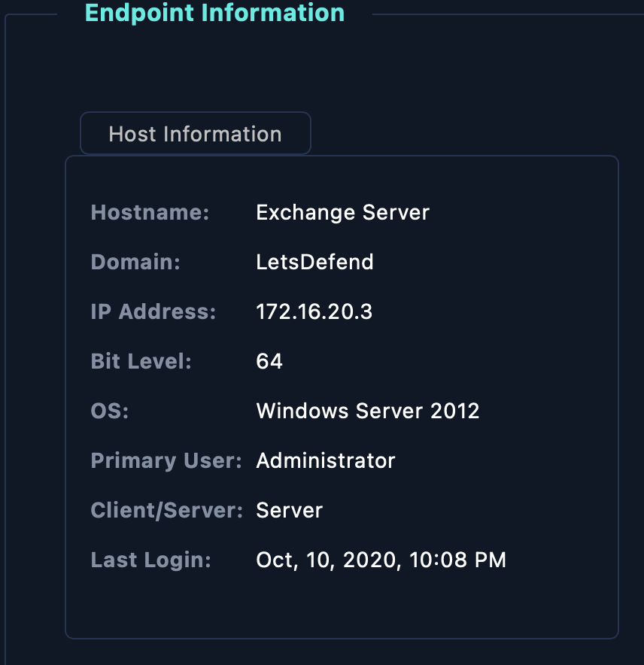Select the Exchange Server hostname value
The width and height of the screenshot is (644, 665).
[x=343, y=212]
